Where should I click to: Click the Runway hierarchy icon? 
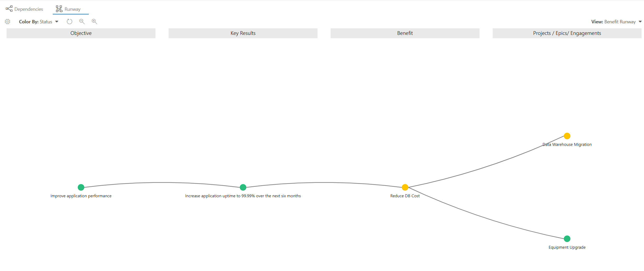click(59, 9)
